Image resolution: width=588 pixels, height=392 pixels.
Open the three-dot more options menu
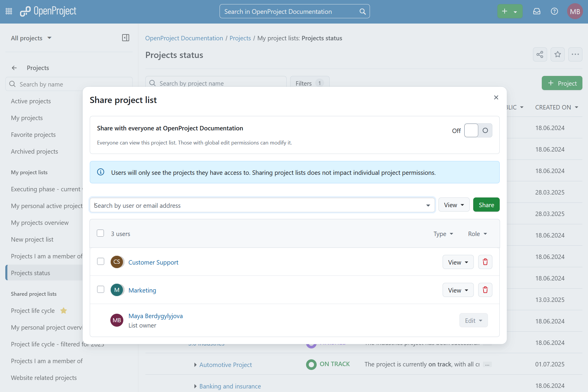tap(575, 54)
